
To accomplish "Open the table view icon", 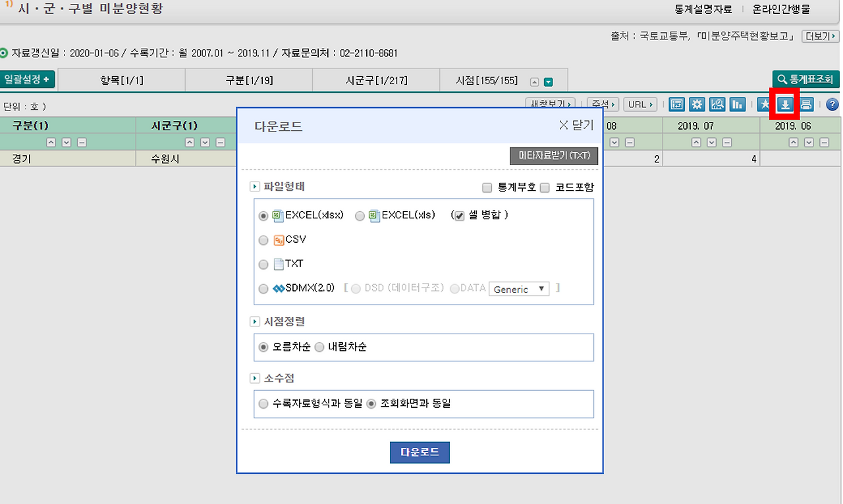I will coord(676,104).
